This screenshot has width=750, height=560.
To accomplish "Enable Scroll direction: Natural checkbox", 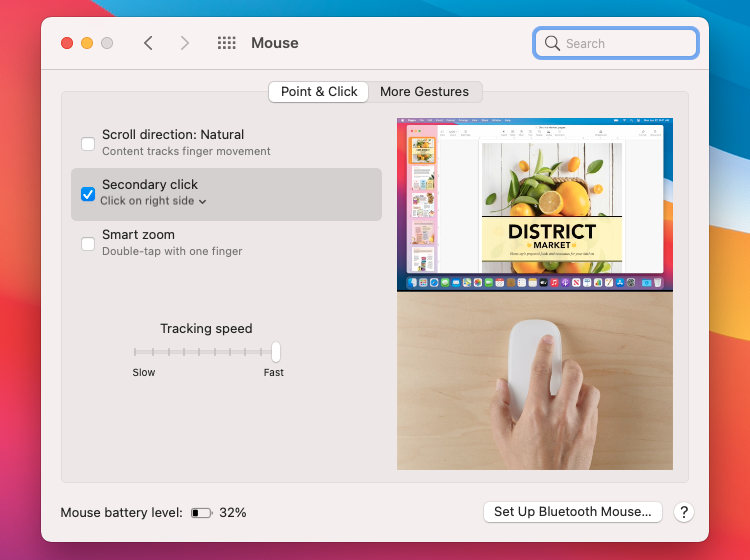I will pyautogui.click(x=88, y=143).
